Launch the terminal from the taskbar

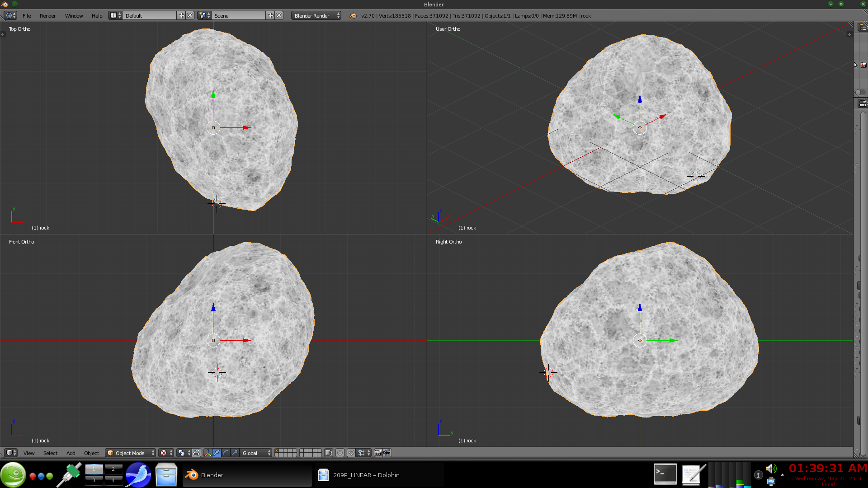(x=665, y=474)
